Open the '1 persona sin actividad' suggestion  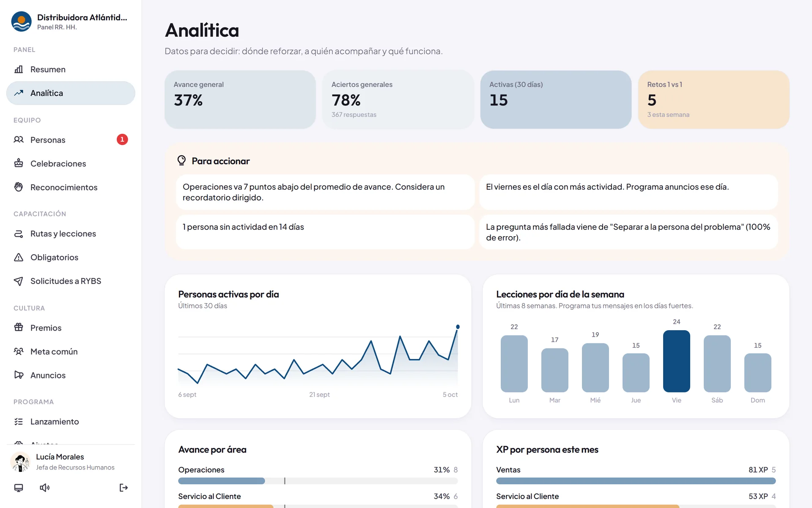click(x=325, y=232)
